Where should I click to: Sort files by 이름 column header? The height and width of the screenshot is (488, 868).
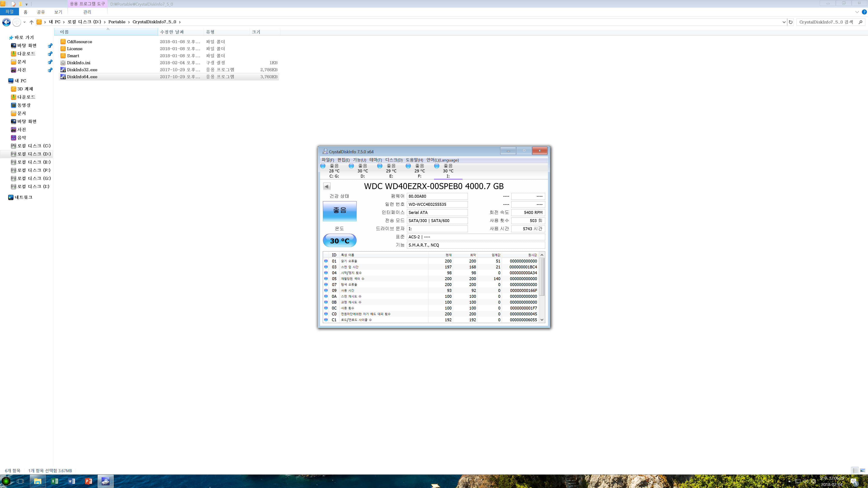tap(106, 32)
